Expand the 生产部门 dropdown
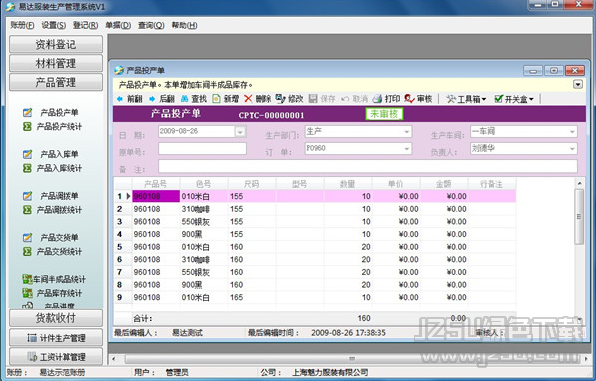The image size is (596, 381). click(407, 132)
